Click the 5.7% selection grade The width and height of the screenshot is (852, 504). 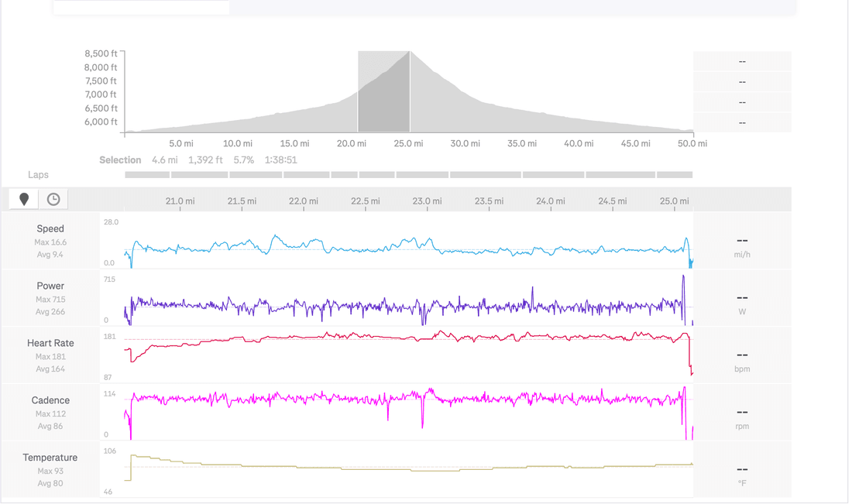(244, 160)
